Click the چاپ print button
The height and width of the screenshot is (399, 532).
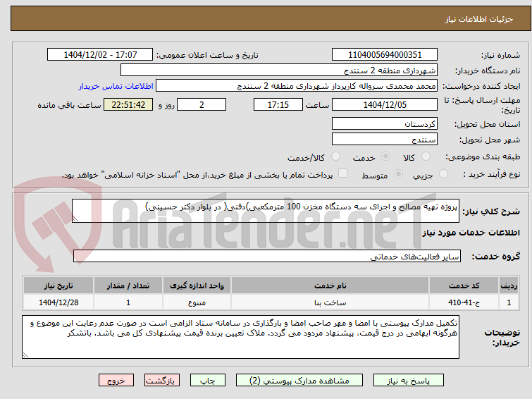coord(208,381)
